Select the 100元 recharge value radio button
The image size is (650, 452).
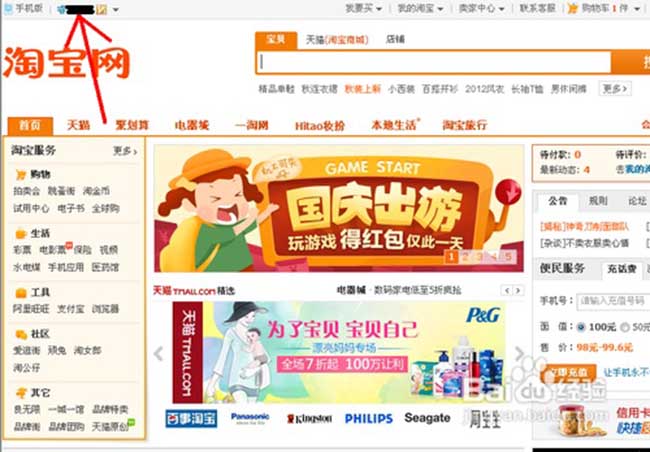(581, 327)
